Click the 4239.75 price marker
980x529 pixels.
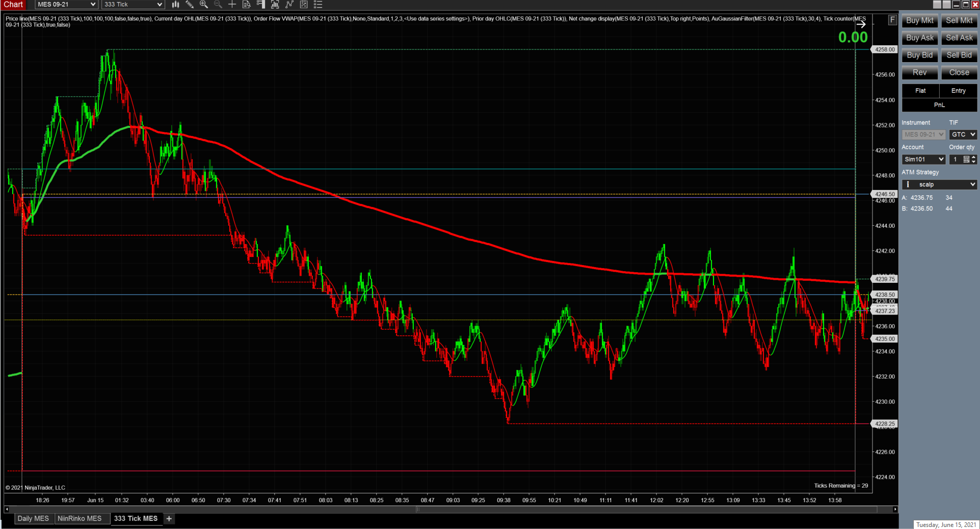coord(885,279)
